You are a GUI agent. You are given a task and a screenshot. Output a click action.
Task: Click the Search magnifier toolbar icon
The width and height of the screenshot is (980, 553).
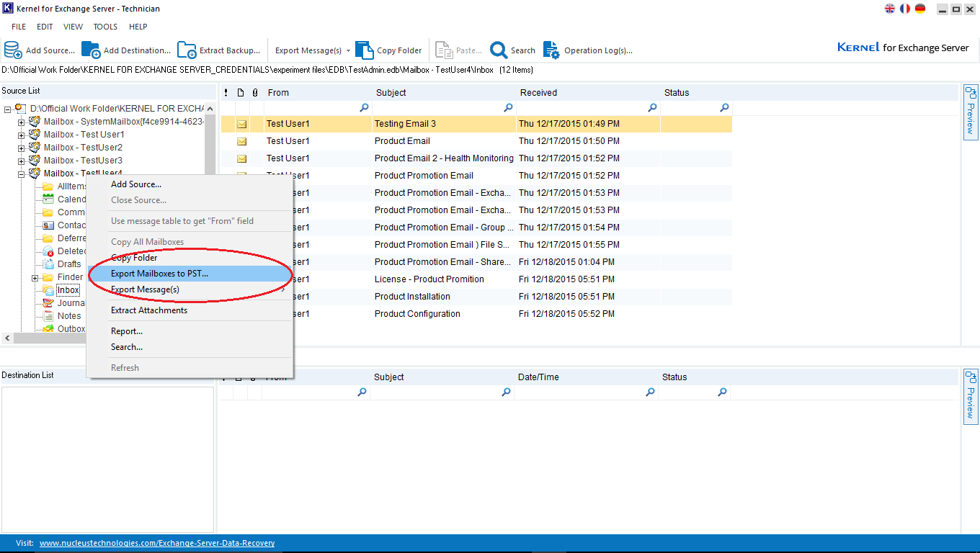(x=499, y=50)
